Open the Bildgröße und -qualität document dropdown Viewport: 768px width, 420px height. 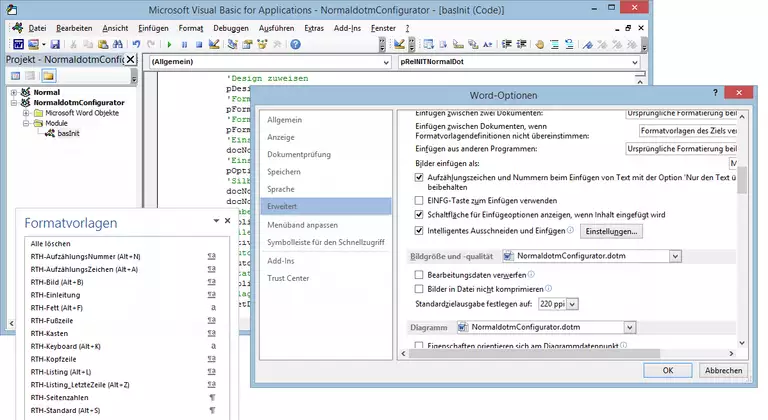pyautogui.click(x=675, y=256)
